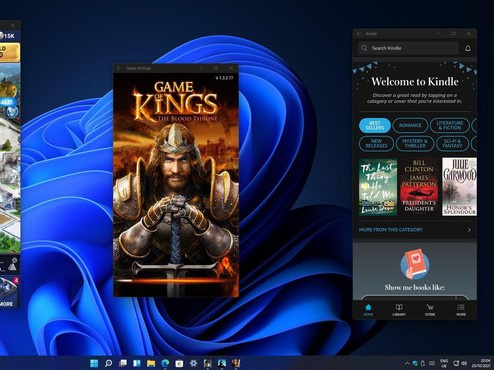This screenshot has width=494, height=370.
Task: Maximize the Game of Kings window
Action: [216, 68]
